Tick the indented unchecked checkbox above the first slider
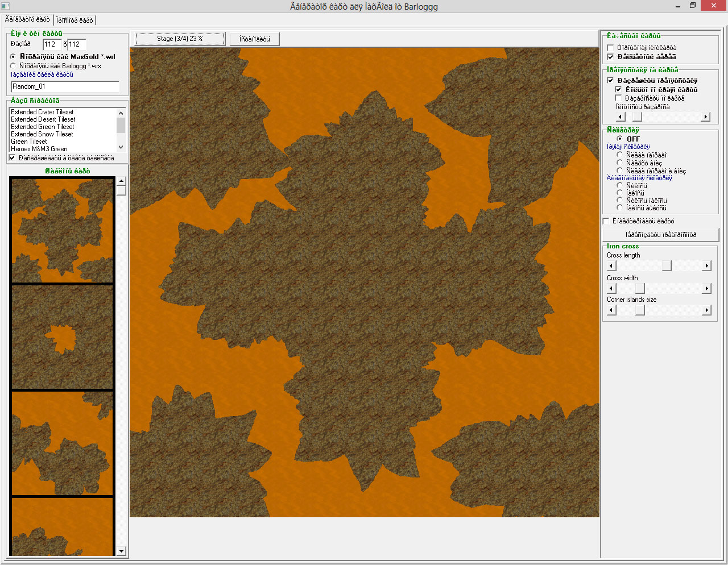This screenshot has height=565, width=728. coord(619,98)
